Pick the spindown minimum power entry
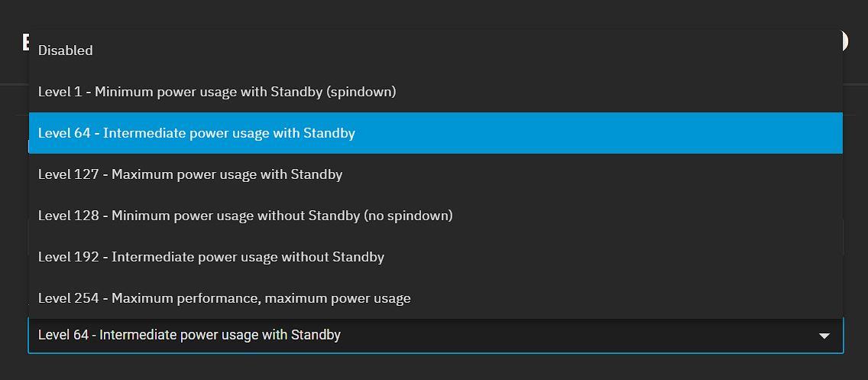868x380 pixels. point(217,92)
